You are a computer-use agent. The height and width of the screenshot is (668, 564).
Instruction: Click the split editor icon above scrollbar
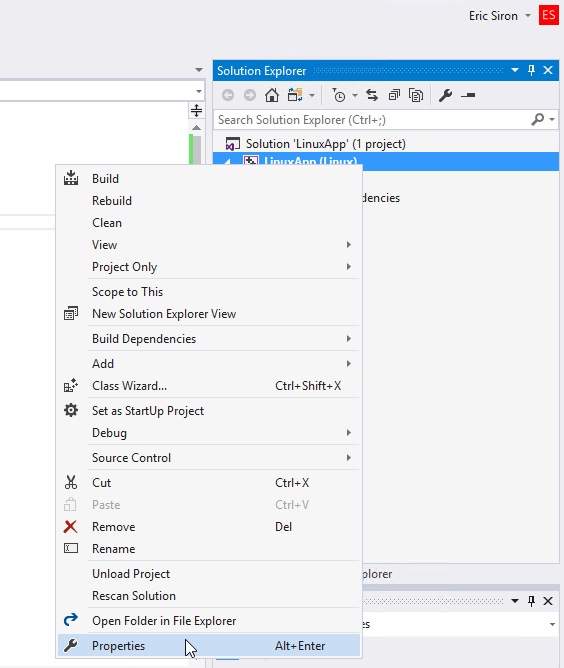(196, 110)
